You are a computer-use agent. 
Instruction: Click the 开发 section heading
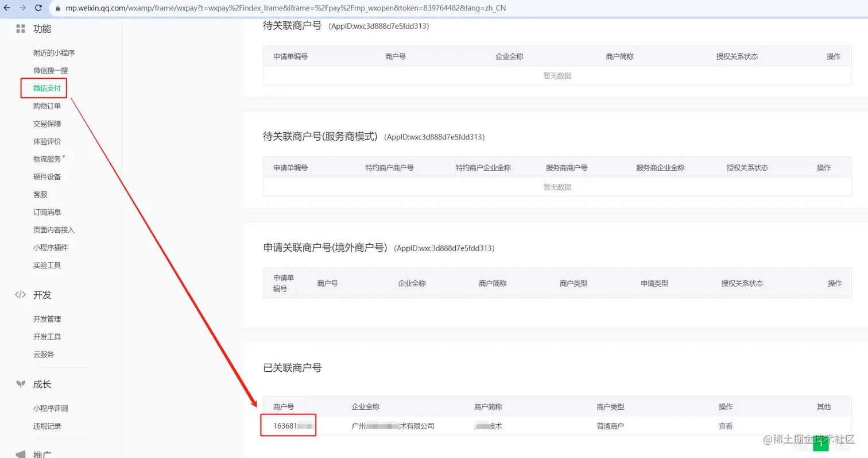[42, 295]
